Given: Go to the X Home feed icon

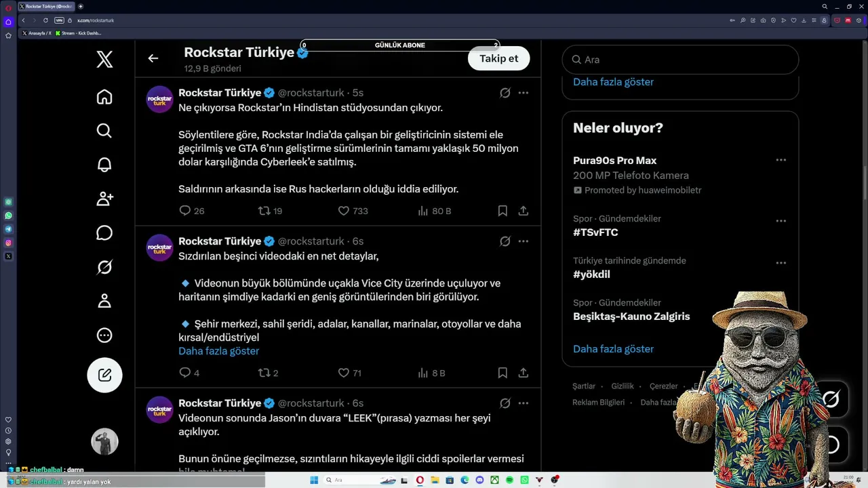Looking at the screenshot, I should pos(104,97).
